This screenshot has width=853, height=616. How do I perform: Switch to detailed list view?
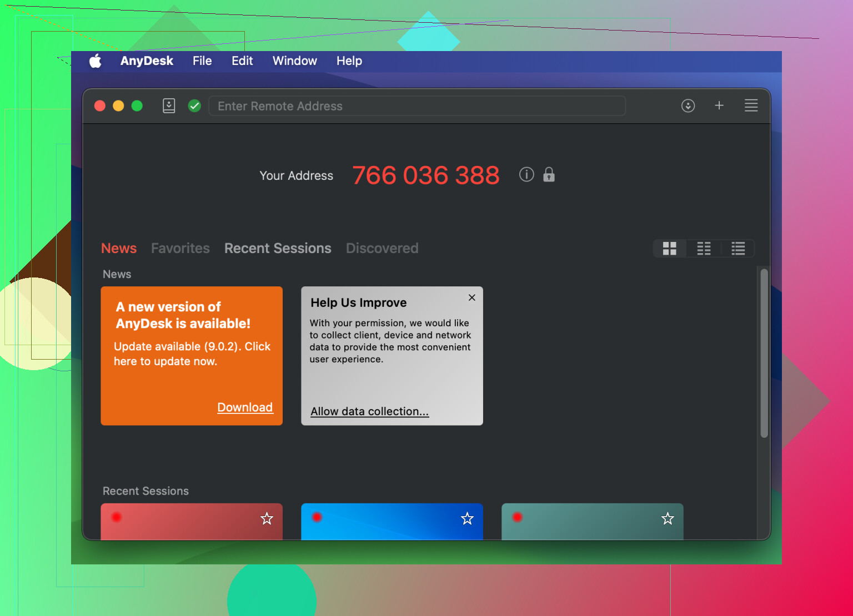(738, 249)
